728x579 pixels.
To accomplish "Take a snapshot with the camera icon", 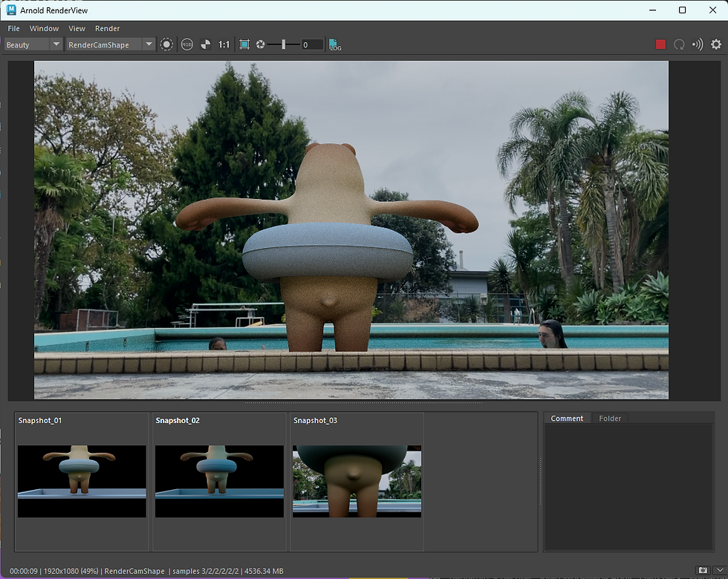I will tap(703, 570).
